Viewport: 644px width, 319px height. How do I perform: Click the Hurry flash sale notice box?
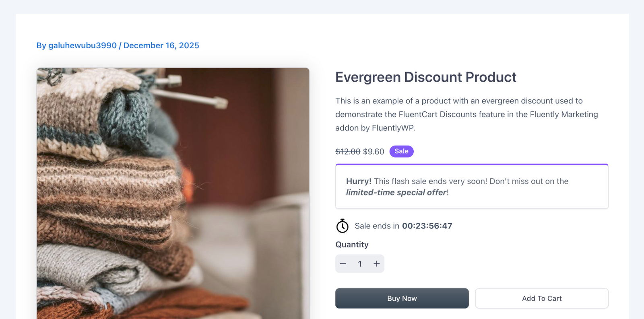point(472,186)
